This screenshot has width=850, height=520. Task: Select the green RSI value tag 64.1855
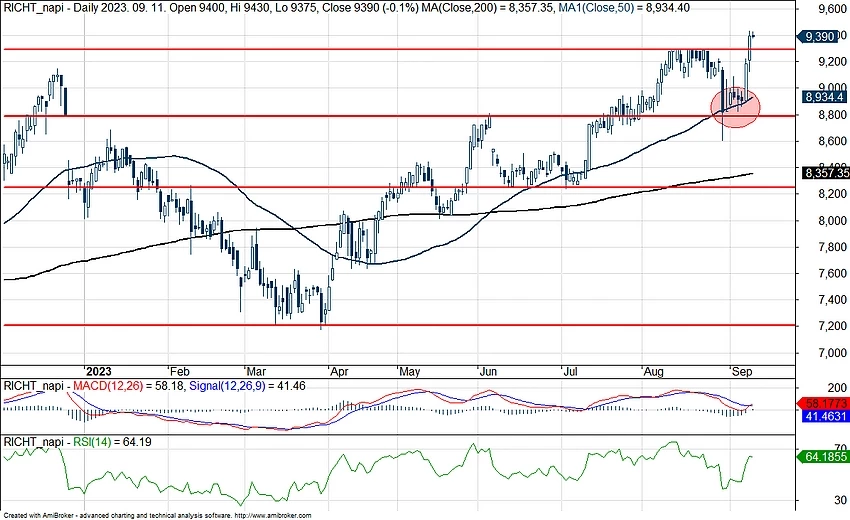pyautogui.click(x=825, y=457)
